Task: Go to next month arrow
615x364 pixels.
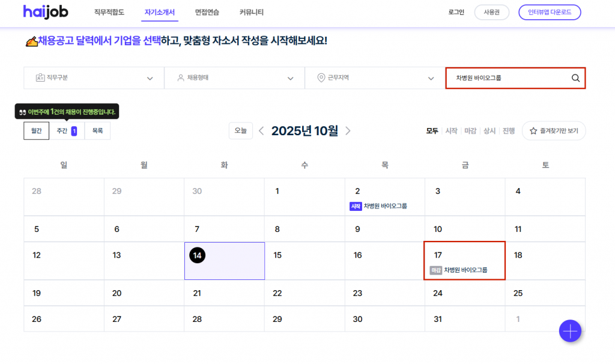Action: [x=348, y=131]
